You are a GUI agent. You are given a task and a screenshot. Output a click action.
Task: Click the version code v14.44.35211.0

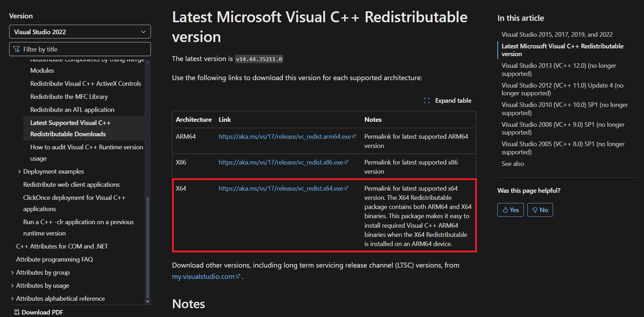pos(259,59)
